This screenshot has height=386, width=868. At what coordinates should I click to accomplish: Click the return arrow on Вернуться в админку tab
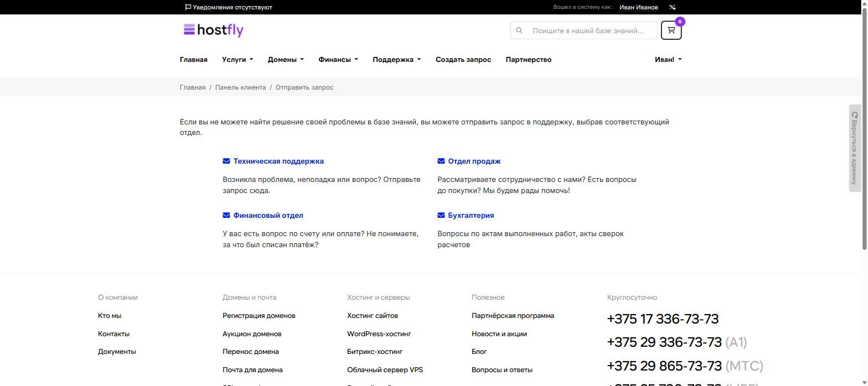855,115
